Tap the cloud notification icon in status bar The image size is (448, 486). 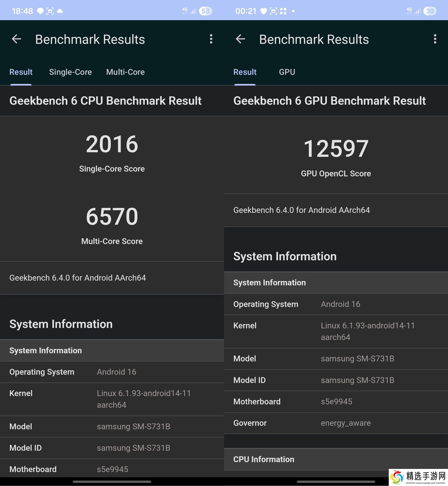pos(60,11)
